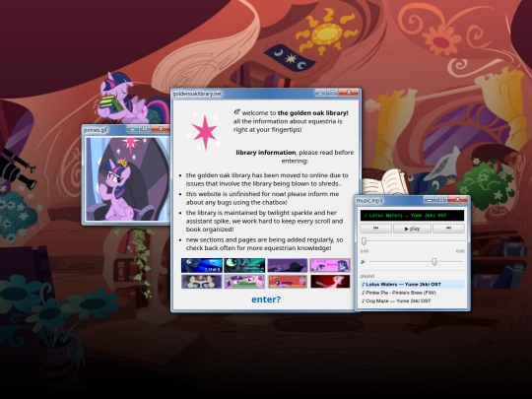Click the ponies.gif title bar text
Image resolution: width=532 pixels, height=399 pixels.
coord(96,130)
